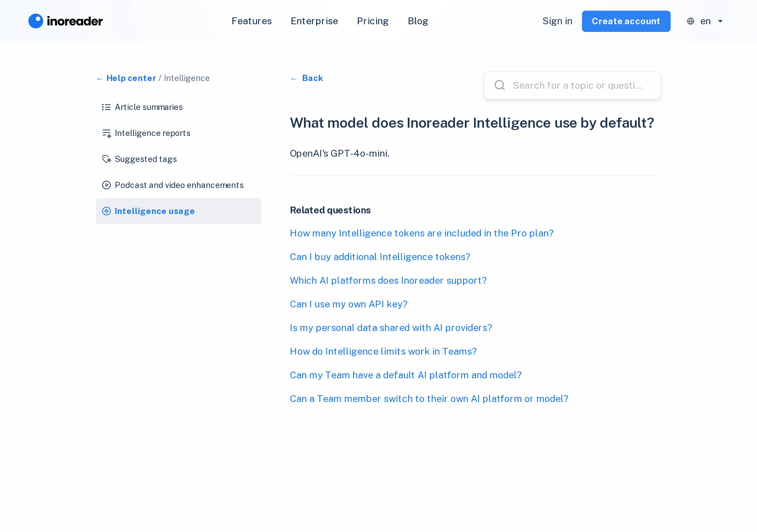
Task: Open the Blog link
Action: tap(418, 21)
